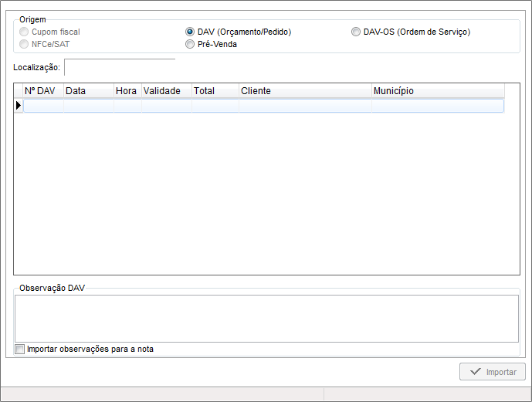Sort the grid by Cliente column
532x402 pixels.
click(305, 91)
